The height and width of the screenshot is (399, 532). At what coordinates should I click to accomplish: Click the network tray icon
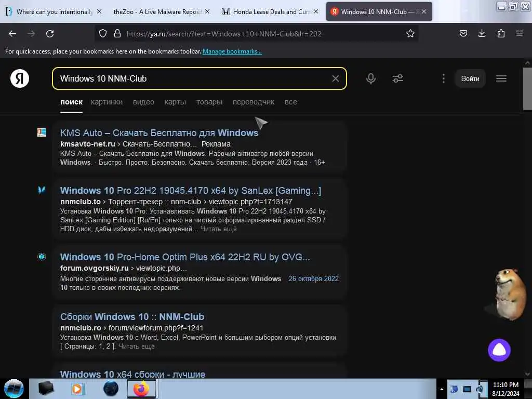(467, 389)
